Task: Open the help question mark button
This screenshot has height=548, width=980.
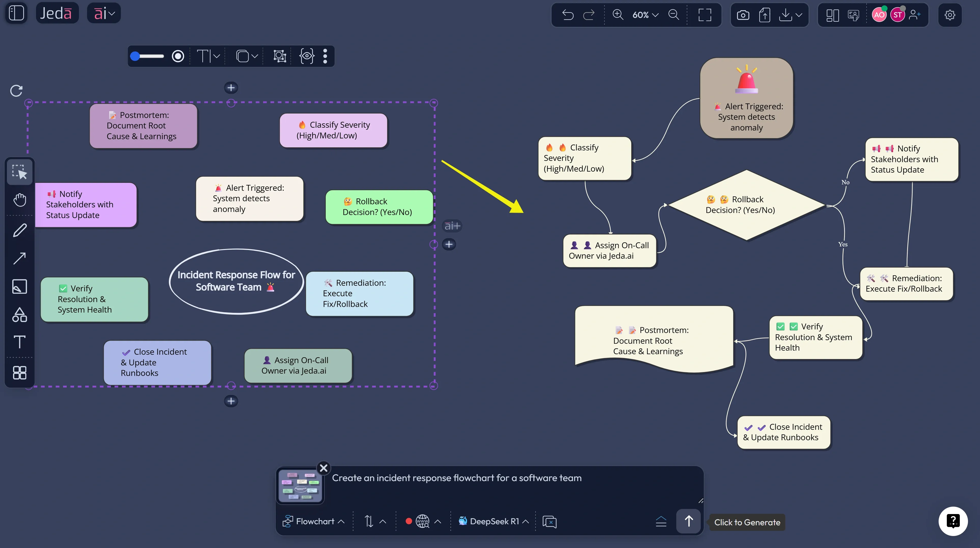Action: coord(954,521)
